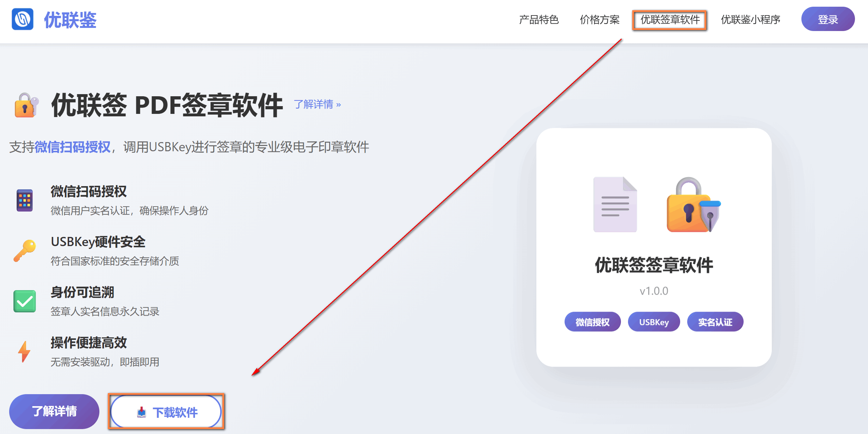Click the key icon for USBKey硬件安全
This screenshot has width=868, height=434.
[24, 251]
